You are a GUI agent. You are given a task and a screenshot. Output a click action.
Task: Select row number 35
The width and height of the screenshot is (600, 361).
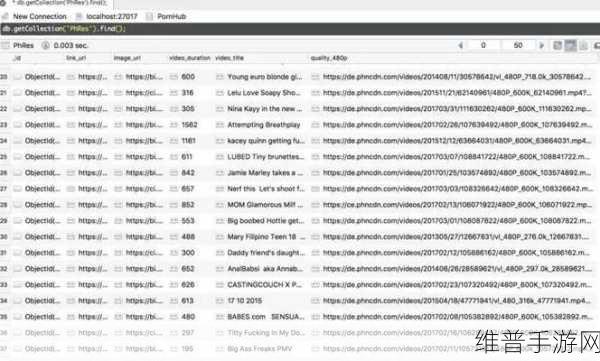(x=4, y=317)
